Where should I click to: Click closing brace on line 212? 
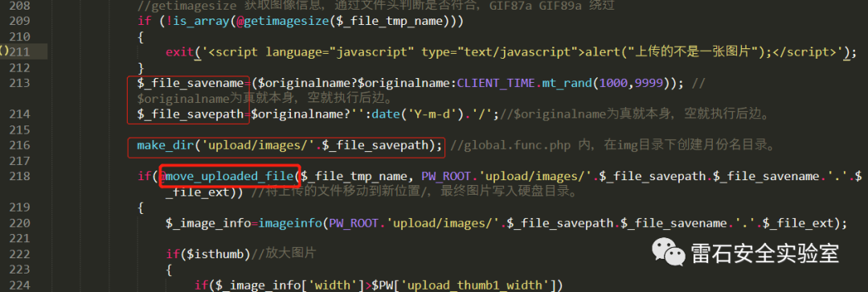point(141,68)
